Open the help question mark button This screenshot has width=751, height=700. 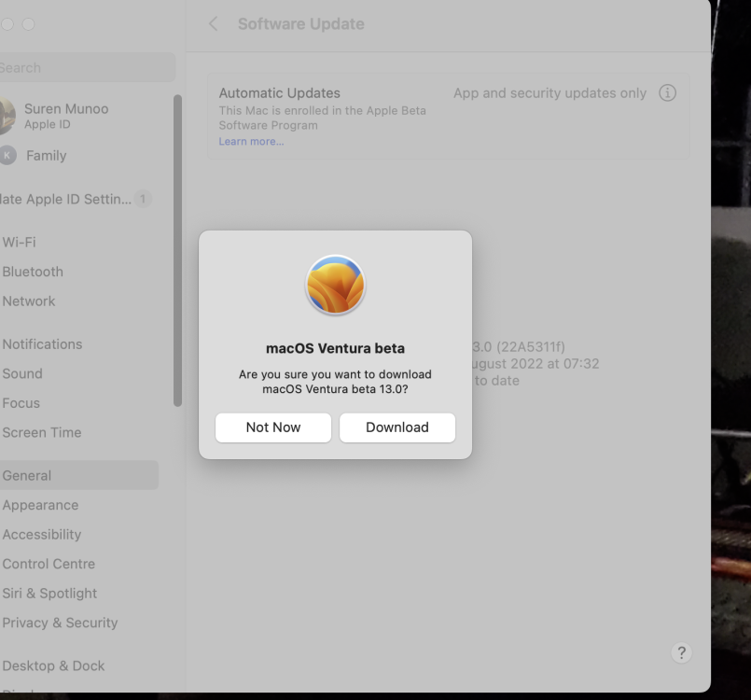point(682,652)
